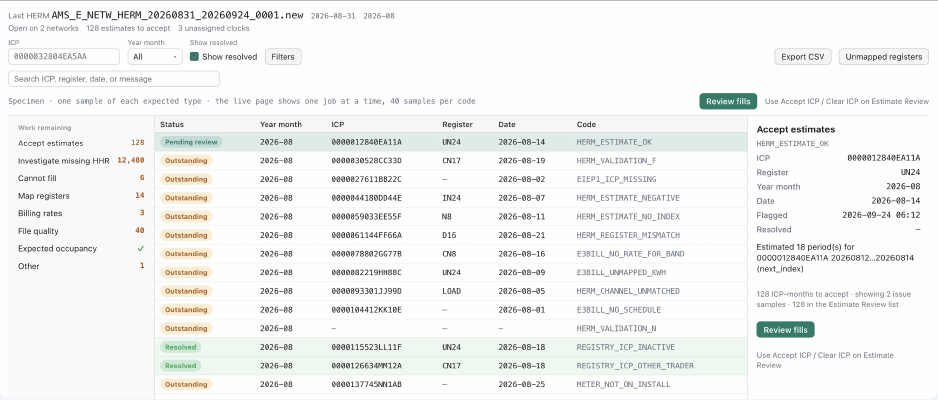Select Accept estimates in Work remaining

(81, 143)
